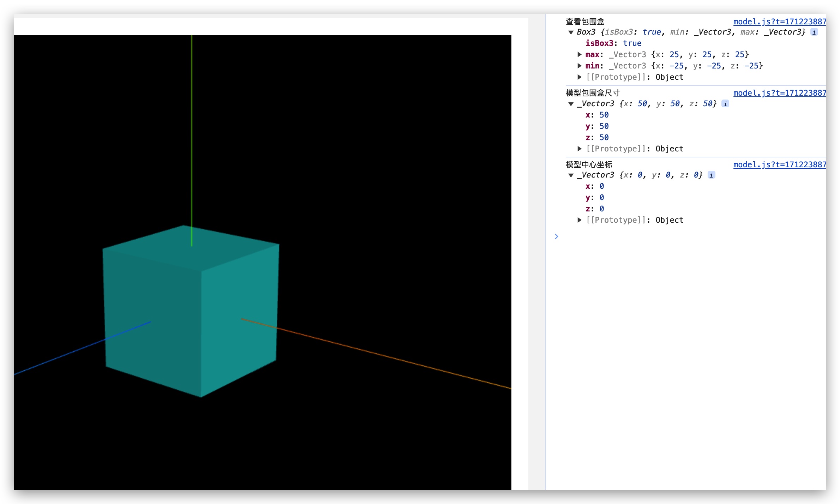Expand [[Prototype]] under the 50,50,50 vector
This screenshot has width=840, height=504.
pyautogui.click(x=579, y=149)
